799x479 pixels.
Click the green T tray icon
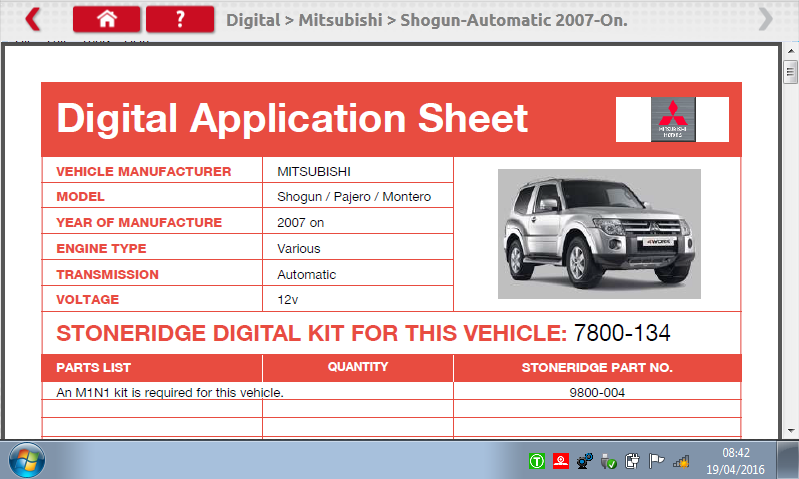pyautogui.click(x=537, y=461)
